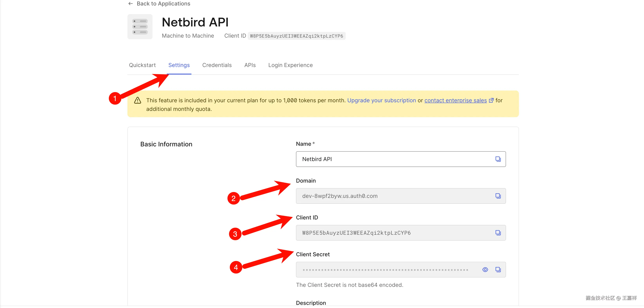Switch to the Credentials tab
The height and width of the screenshot is (308, 644).
pos(217,65)
